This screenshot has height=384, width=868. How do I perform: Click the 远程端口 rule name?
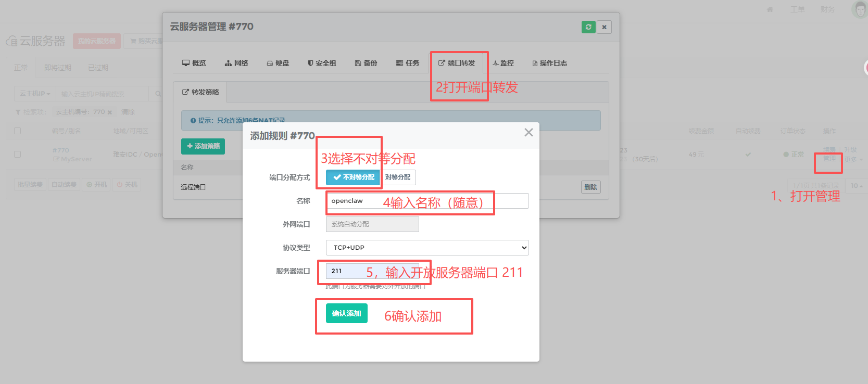(x=193, y=187)
